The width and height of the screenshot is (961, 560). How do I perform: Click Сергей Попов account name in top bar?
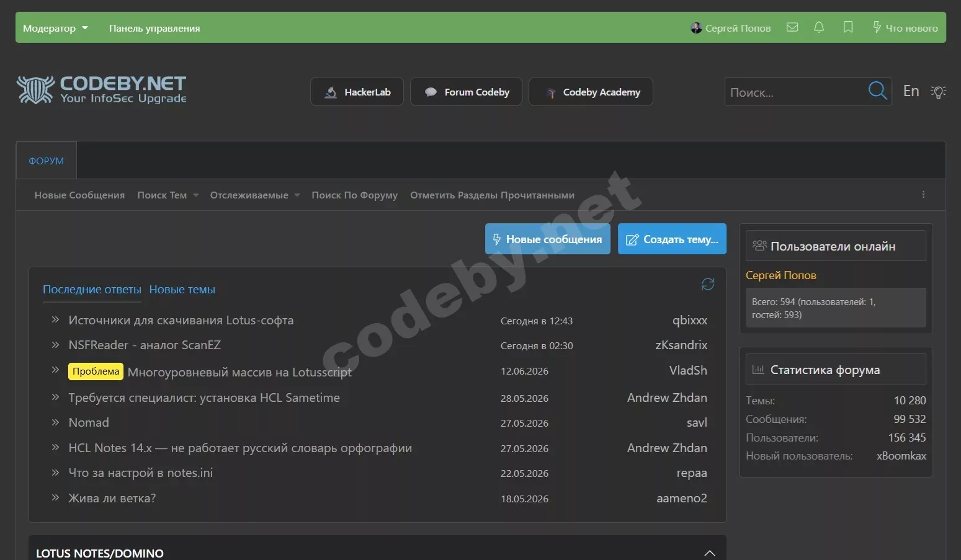pyautogui.click(x=738, y=28)
